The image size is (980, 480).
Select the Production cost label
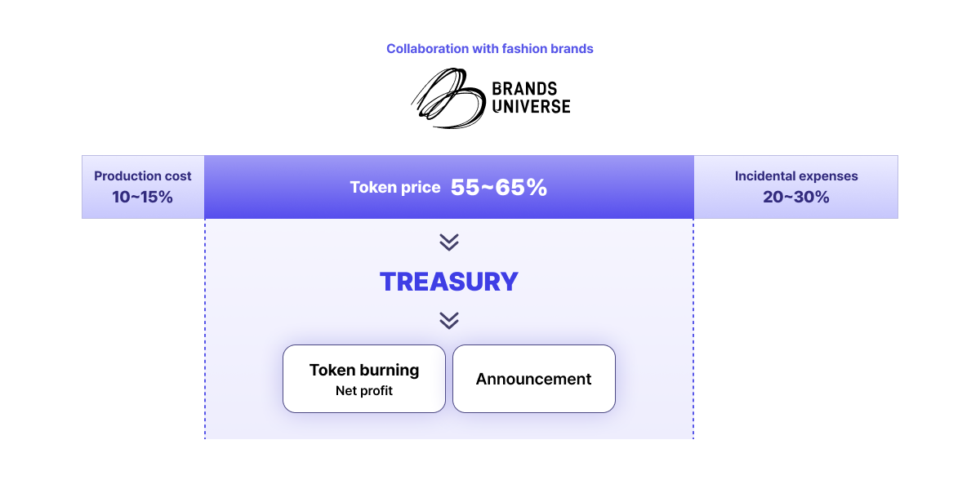pos(143,176)
